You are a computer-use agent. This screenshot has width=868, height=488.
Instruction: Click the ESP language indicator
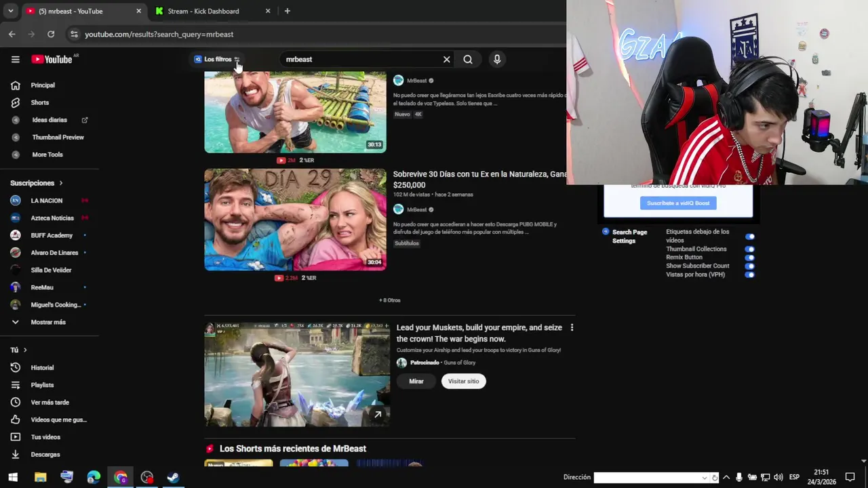[794, 477]
